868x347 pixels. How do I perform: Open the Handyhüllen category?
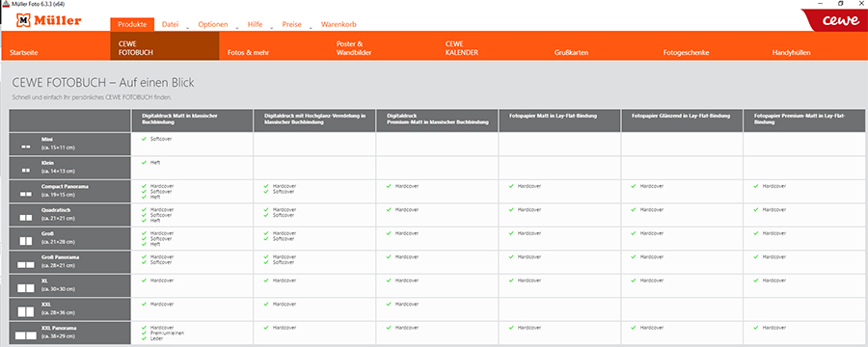[x=791, y=53]
